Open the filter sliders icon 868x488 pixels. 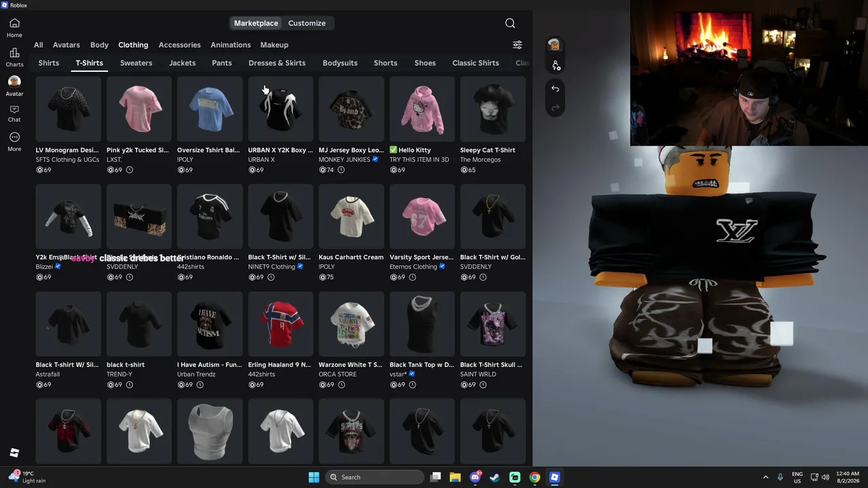[517, 45]
